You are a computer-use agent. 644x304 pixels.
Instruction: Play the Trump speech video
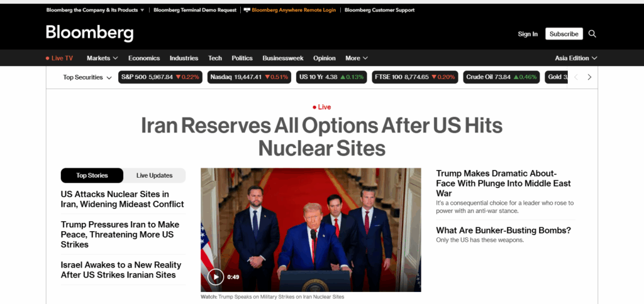216,276
